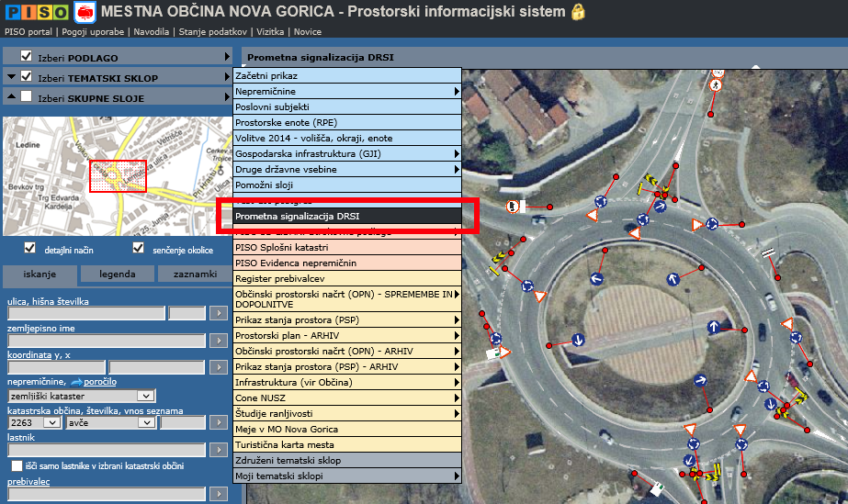
Task: Switch to the legenda tab
Action: pos(118,274)
